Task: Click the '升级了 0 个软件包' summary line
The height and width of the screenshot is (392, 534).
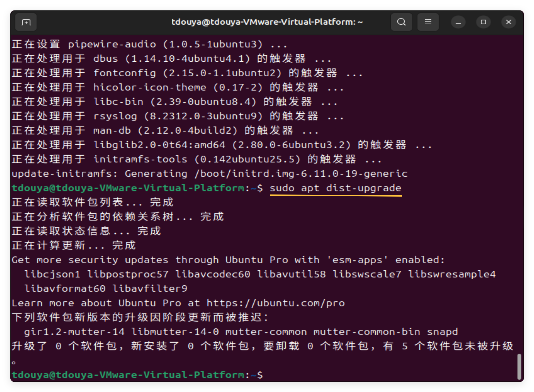Action: tap(263, 347)
